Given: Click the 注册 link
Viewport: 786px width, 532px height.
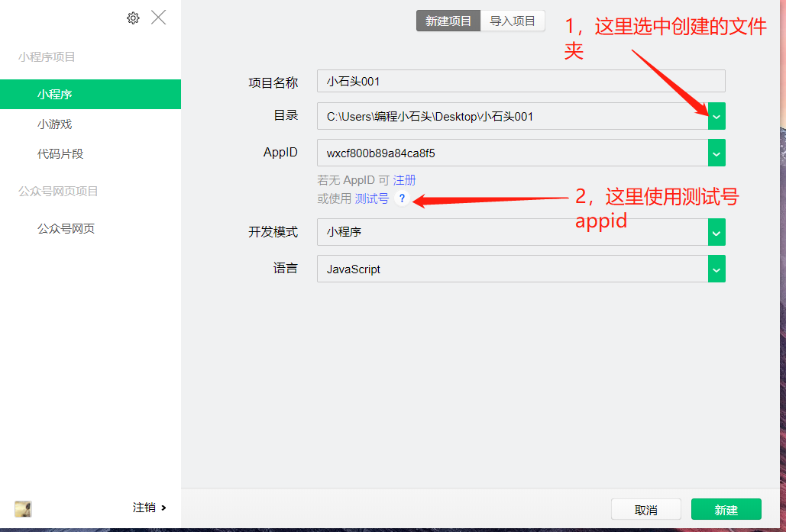Looking at the screenshot, I should pos(404,180).
